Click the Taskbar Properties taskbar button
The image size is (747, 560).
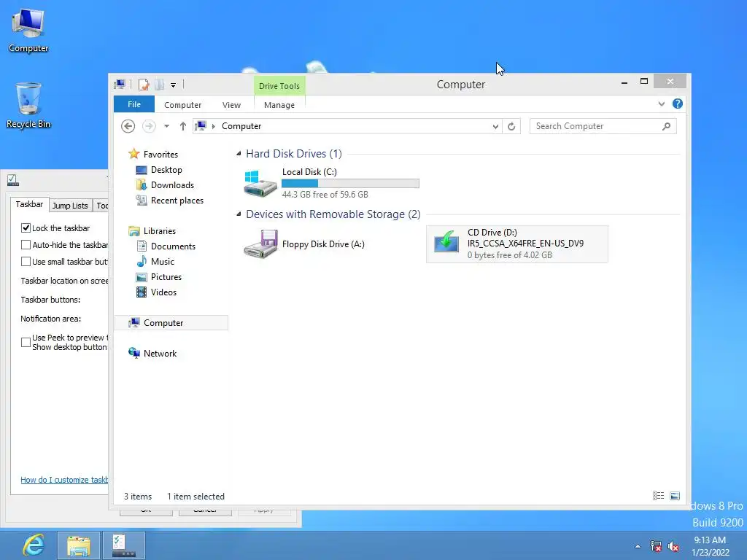pyautogui.click(x=124, y=545)
